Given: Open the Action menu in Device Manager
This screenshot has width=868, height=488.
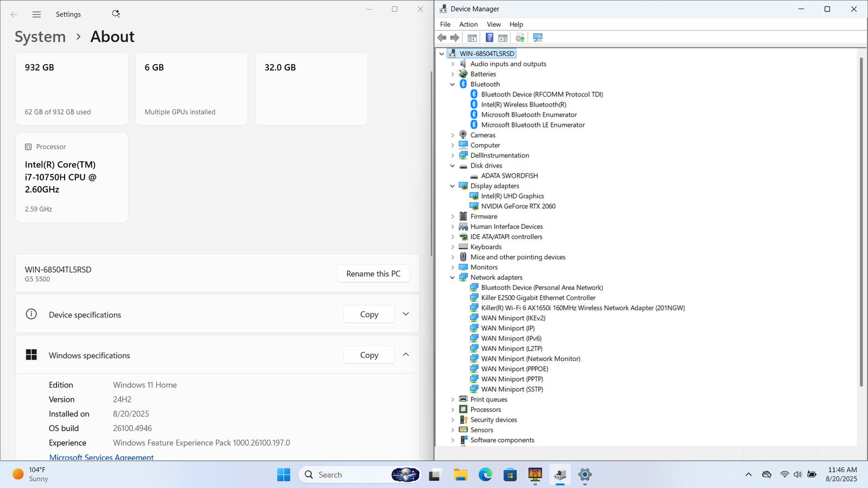Looking at the screenshot, I should tap(468, 24).
